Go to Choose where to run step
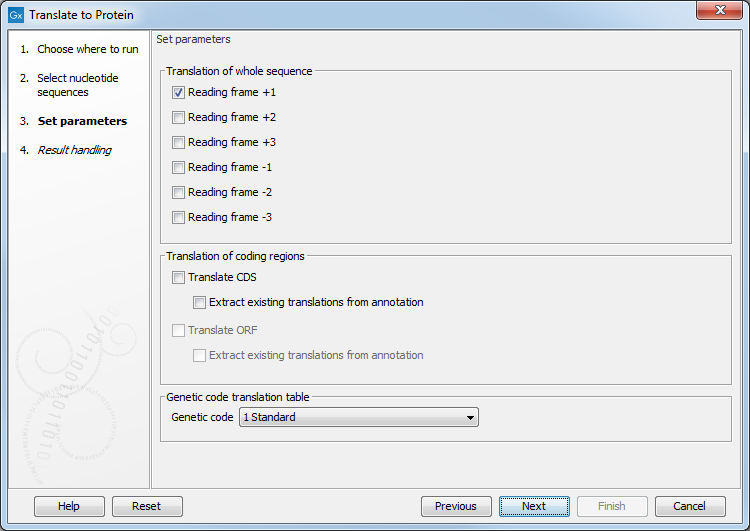The width and height of the screenshot is (750, 531). coord(87,49)
